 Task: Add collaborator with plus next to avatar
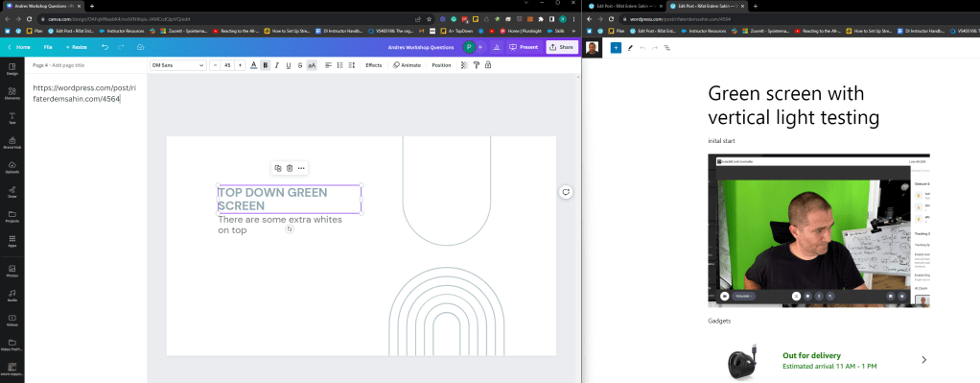[x=480, y=47]
